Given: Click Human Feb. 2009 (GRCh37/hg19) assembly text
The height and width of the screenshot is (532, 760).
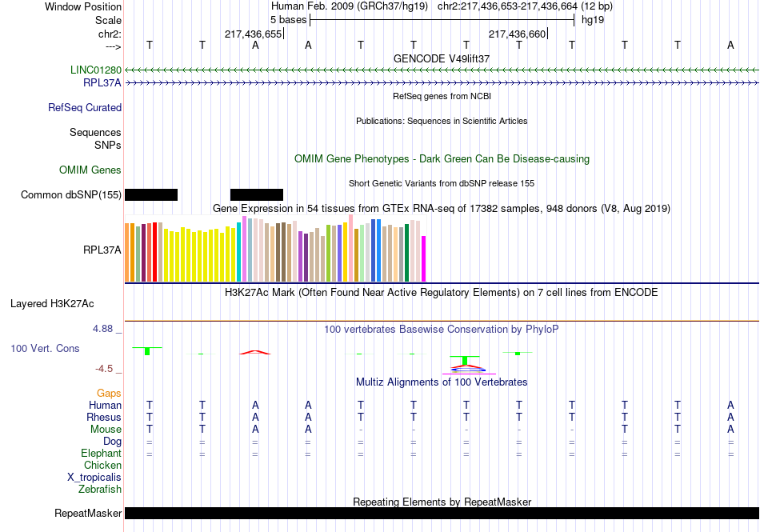Looking at the screenshot, I should click(350, 6).
